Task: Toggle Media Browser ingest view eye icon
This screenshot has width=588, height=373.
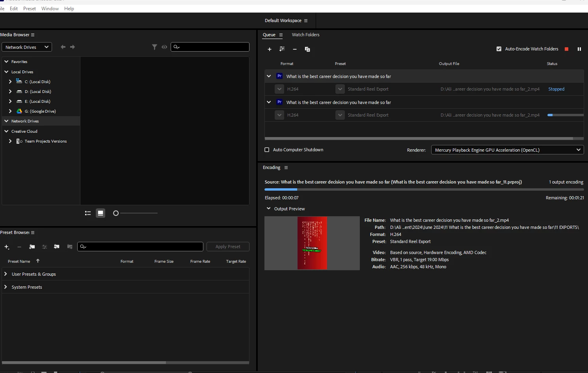Action: (164, 47)
